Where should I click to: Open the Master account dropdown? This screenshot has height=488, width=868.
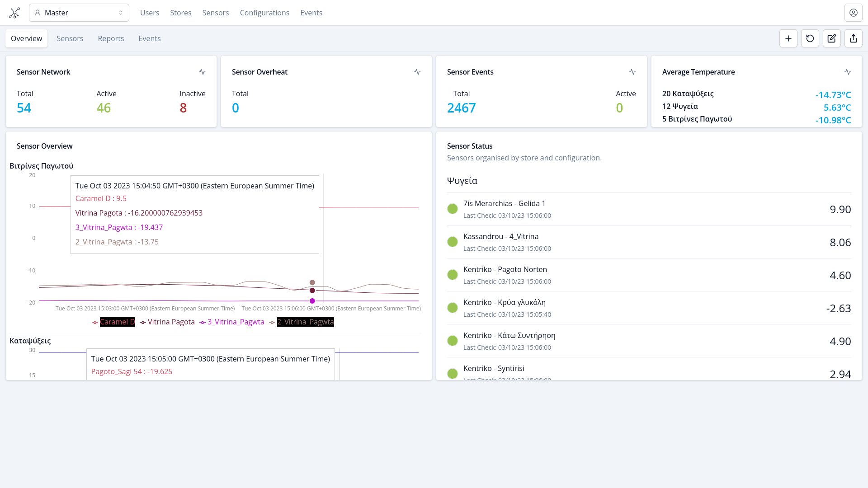click(x=79, y=13)
